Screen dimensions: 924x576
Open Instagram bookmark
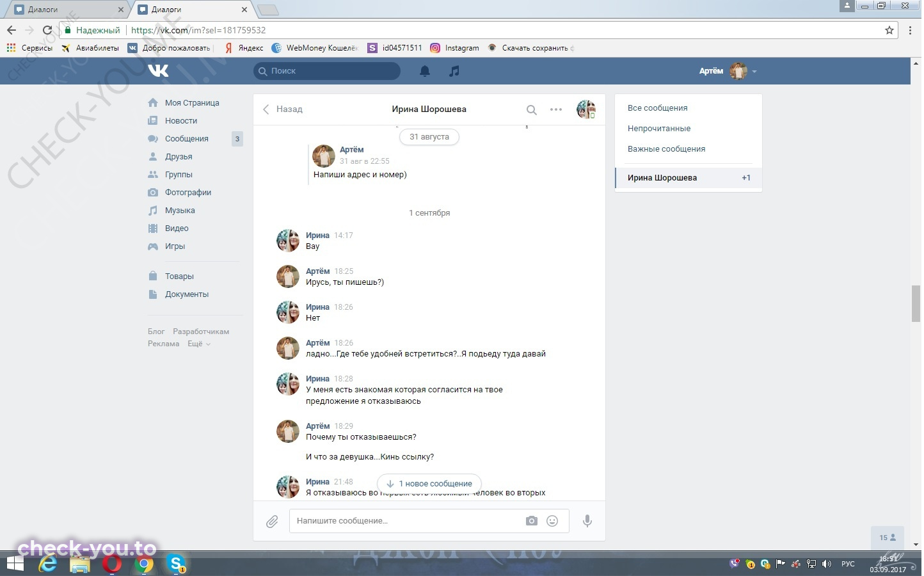(x=455, y=48)
